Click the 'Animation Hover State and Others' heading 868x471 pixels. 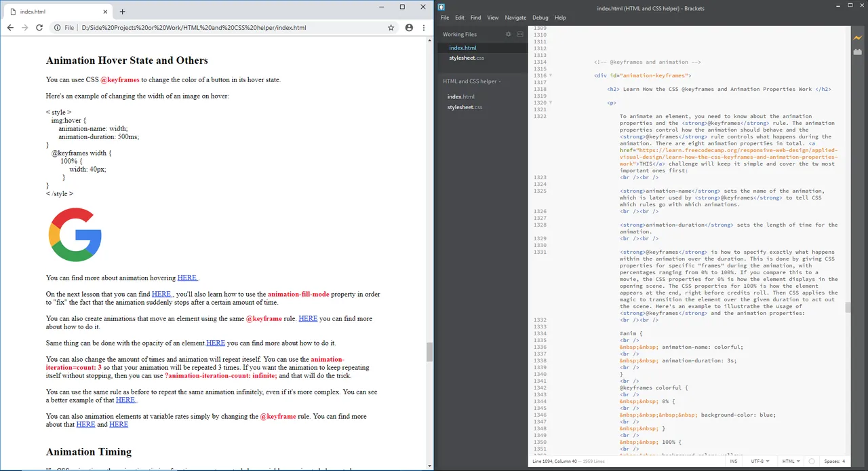pos(127,60)
